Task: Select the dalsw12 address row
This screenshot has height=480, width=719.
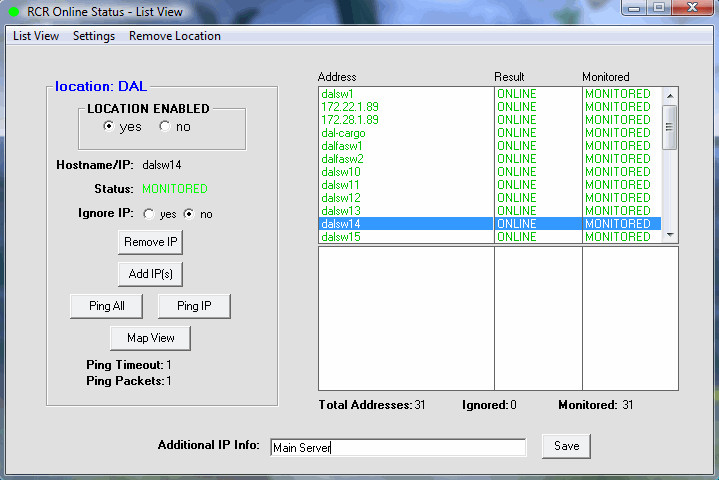Action: (490, 198)
